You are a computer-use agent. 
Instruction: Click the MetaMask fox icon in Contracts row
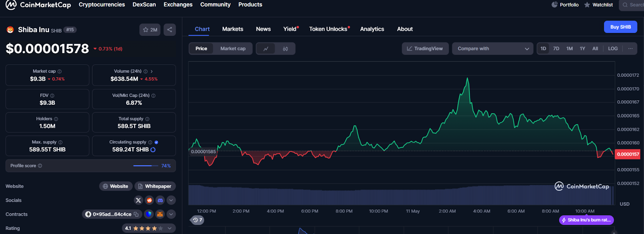click(160, 214)
